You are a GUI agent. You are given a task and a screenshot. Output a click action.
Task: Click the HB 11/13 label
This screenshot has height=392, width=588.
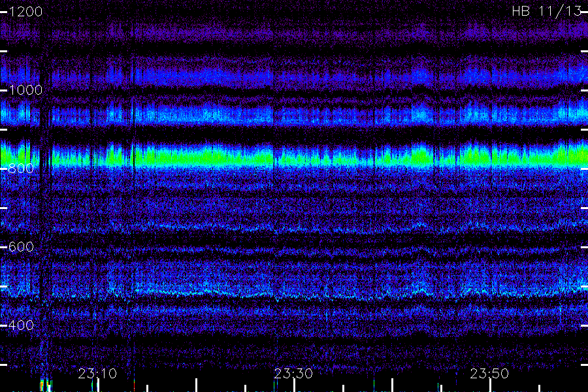(x=547, y=11)
